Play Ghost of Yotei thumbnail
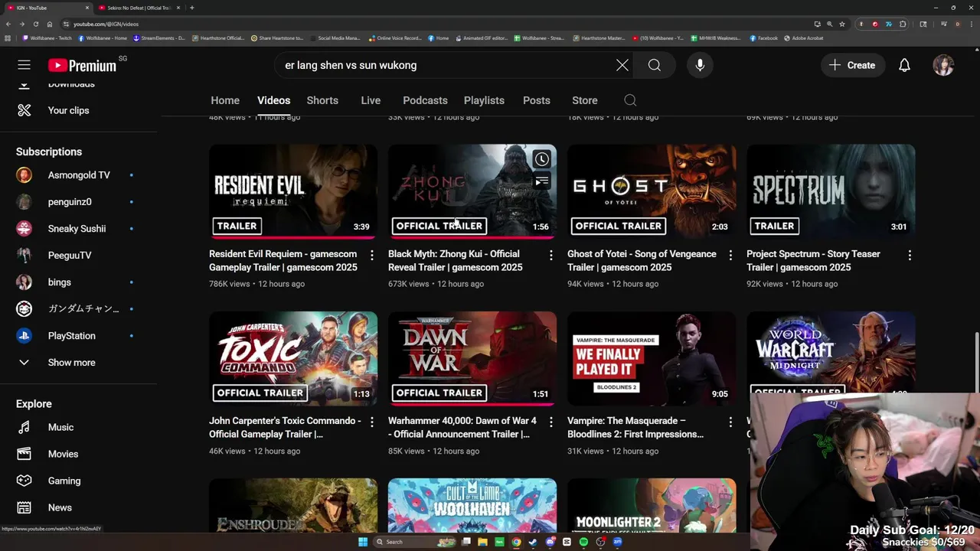This screenshot has width=980, height=551. pos(652,191)
